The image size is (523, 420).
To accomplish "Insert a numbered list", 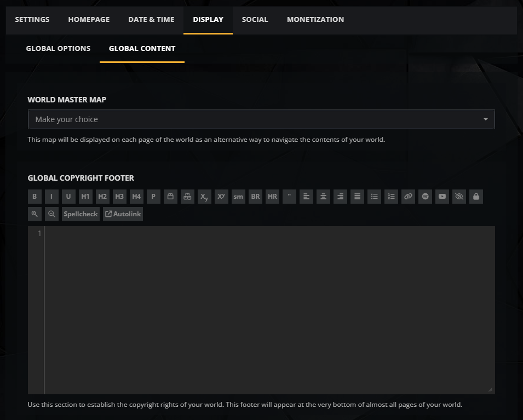I will [x=391, y=197].
